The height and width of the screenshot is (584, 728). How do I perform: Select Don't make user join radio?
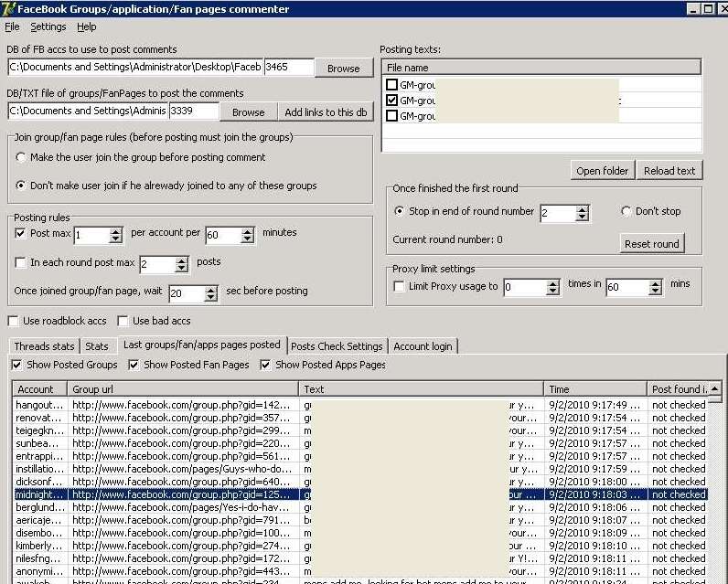coord(20,186)
